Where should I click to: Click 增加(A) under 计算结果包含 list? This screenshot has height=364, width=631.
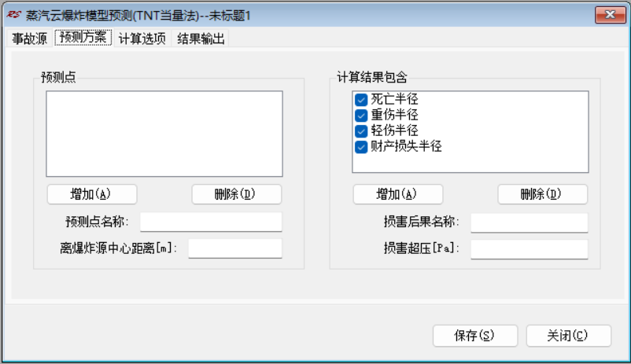[x=397, y=194]
